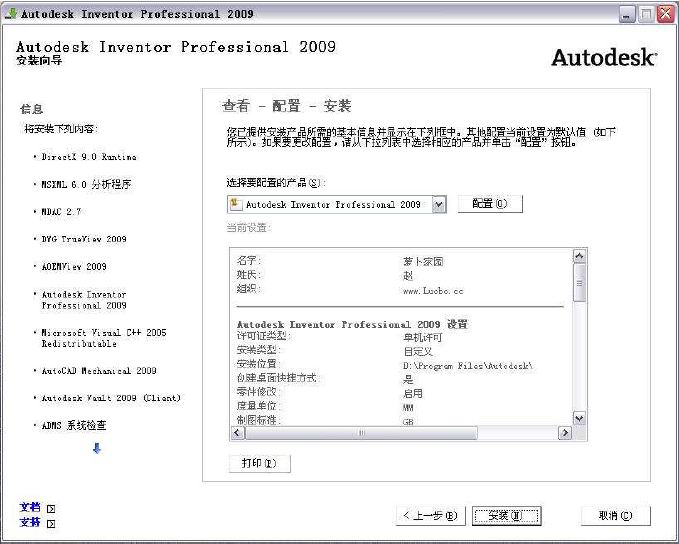Image resolution: width=679 pixels, height=544 pixels.
Task: Expand the product selection dropdown arrow
Action: (x=439, y=204)
